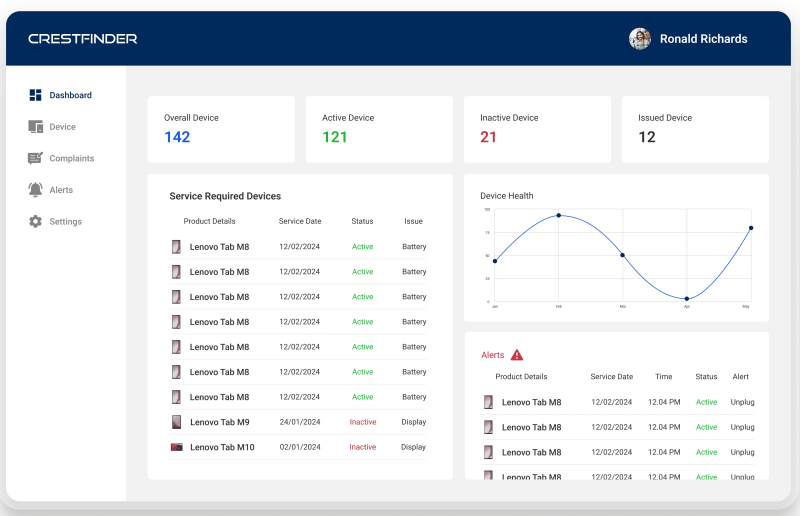800x516 pixels.
Task: Click the red alert warning triangle
Action: (x=517, y=355)
